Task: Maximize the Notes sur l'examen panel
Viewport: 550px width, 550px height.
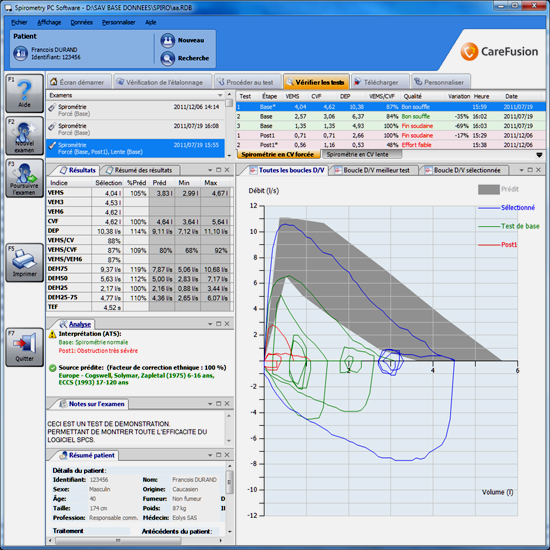Action: point(219,404)
